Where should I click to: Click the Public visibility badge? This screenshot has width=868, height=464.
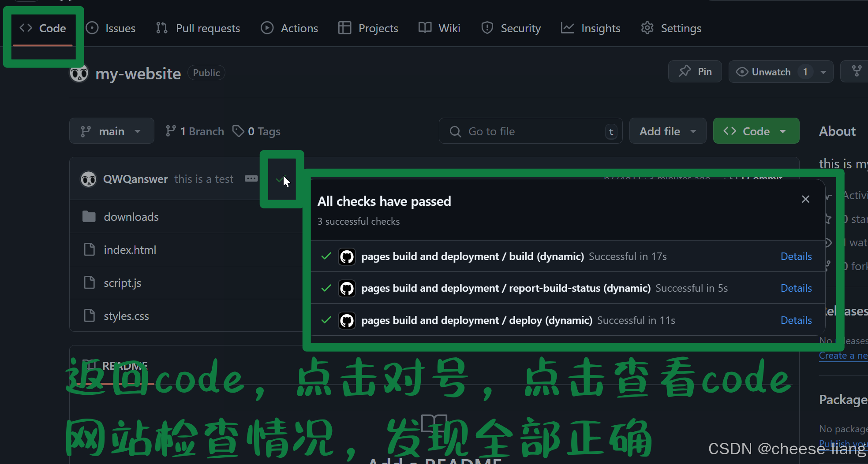(206, 73)
